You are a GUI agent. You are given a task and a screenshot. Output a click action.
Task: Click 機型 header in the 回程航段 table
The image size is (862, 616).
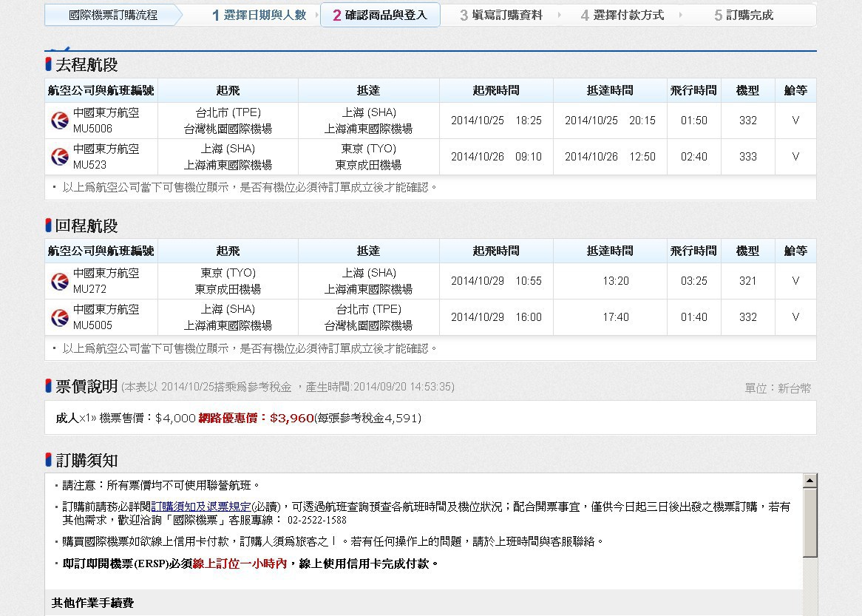coord(747,251)
